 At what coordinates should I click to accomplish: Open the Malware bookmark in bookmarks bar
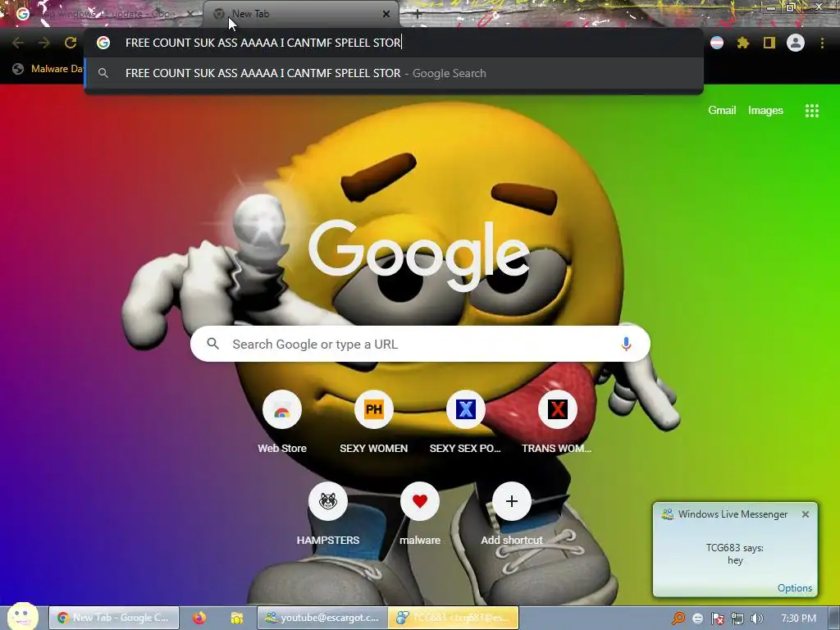click(48, 69)
